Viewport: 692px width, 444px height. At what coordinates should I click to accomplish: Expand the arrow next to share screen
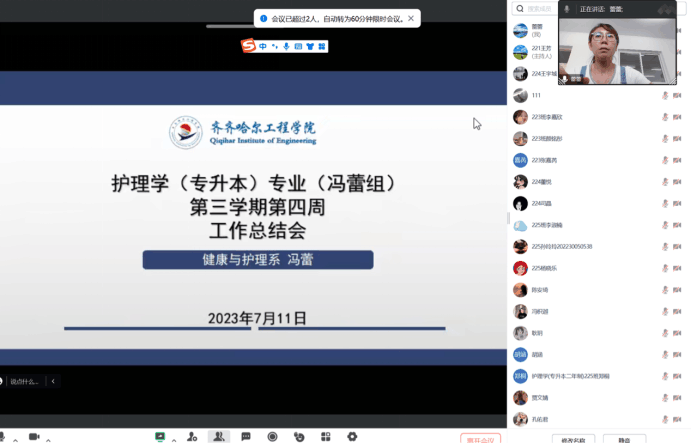173,437
